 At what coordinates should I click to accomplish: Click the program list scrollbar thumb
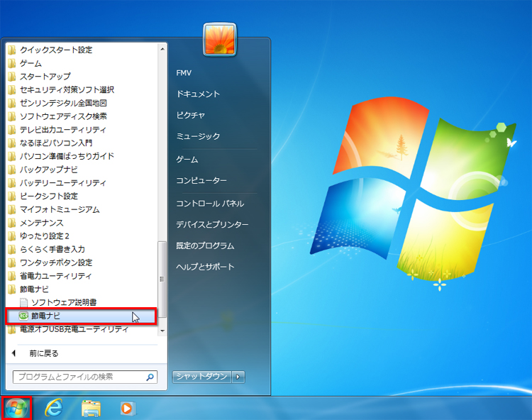(x=162, y=280)
